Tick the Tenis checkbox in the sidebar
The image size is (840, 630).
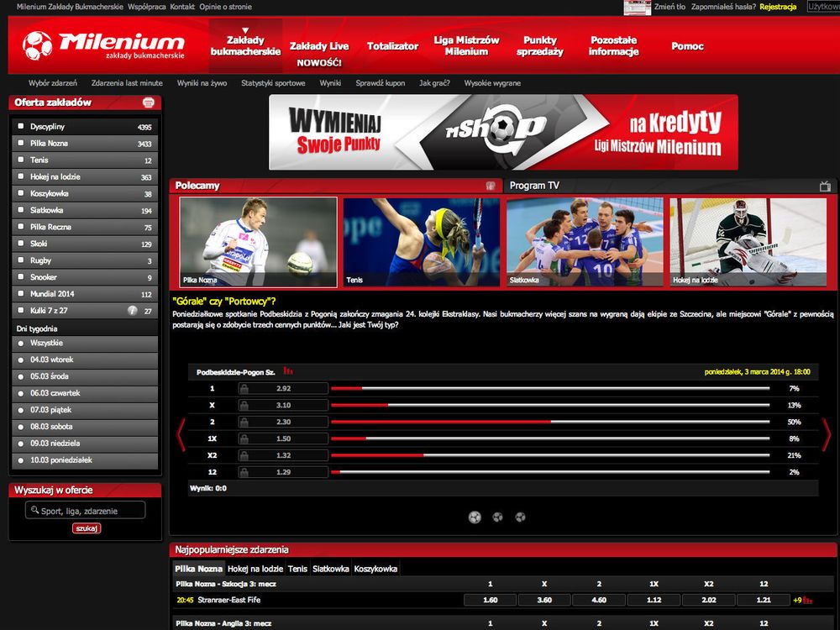point(21,160)
